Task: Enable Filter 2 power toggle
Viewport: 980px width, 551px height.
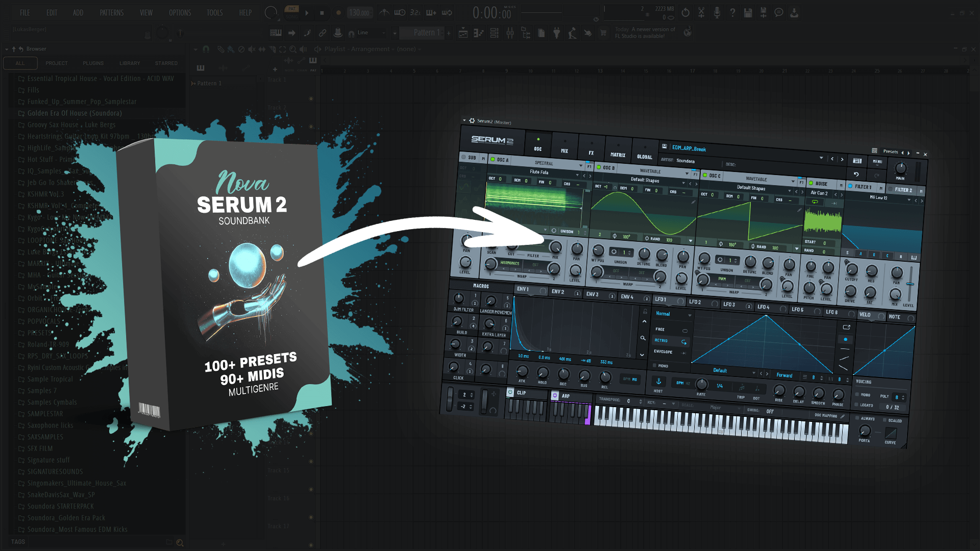Action: click(x=891, y=189)
